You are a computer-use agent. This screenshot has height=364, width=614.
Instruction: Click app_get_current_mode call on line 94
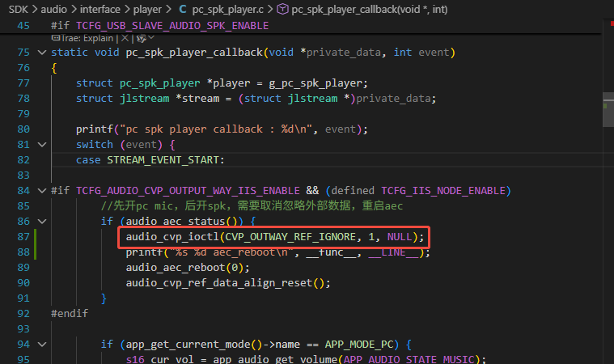pos(188,345)
